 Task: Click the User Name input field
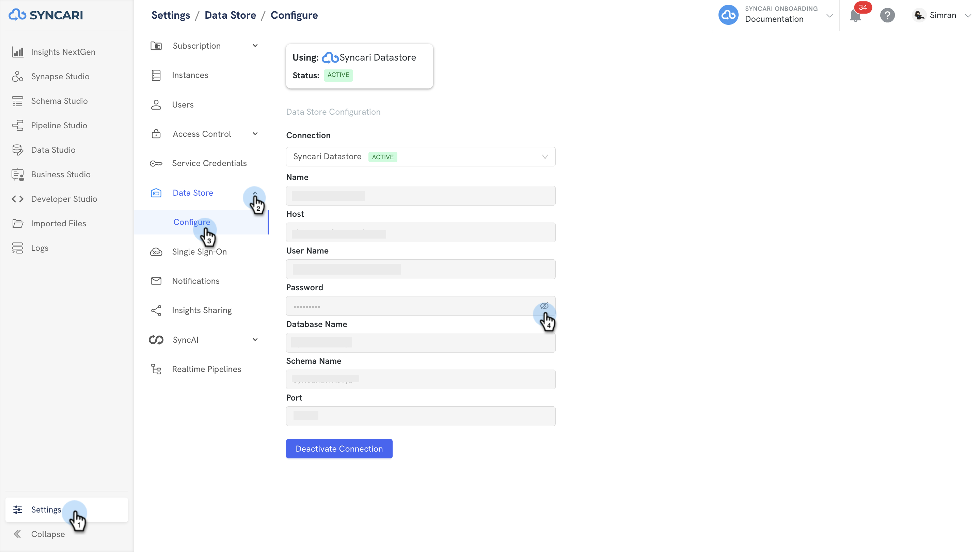point(421,269)
